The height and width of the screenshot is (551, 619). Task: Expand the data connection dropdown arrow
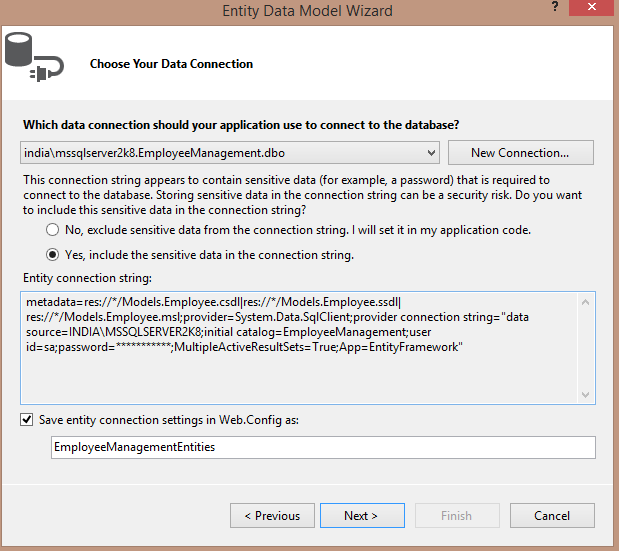pyautogui.click(x=431, y=153)
